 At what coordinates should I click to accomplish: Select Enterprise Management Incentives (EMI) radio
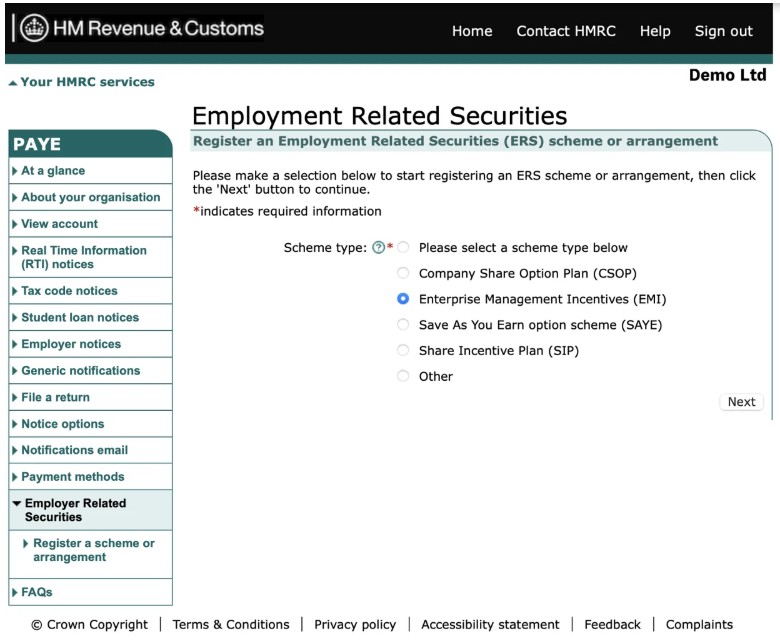403,299
